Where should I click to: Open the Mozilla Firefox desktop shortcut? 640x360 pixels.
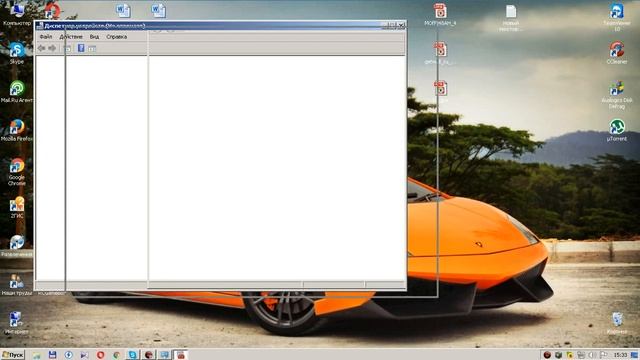coord(17,131)
